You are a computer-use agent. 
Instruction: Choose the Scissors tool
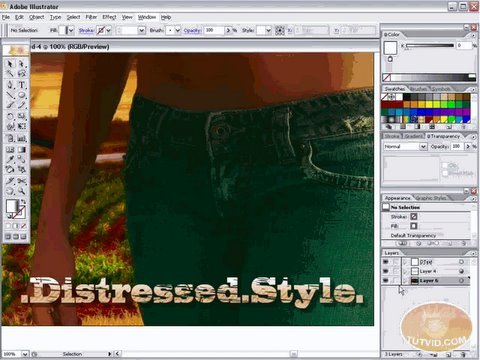[22, 181]
